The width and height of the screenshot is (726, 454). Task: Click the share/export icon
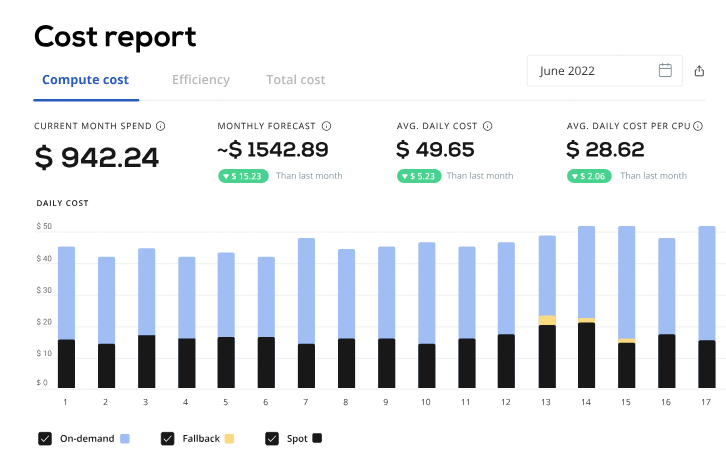pos(699,71)
